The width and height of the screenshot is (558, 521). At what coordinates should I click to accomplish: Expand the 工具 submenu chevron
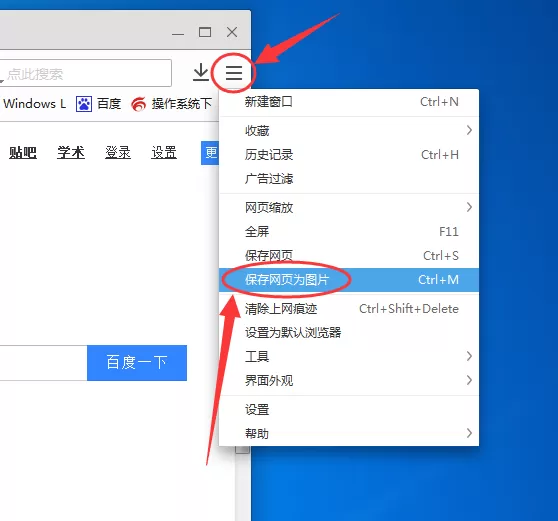tap(469, 356)
